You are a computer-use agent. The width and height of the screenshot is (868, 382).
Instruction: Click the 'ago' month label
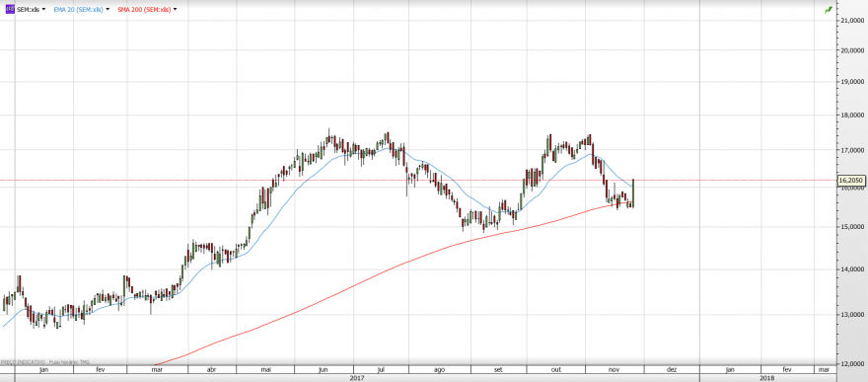tap(440, 369)
